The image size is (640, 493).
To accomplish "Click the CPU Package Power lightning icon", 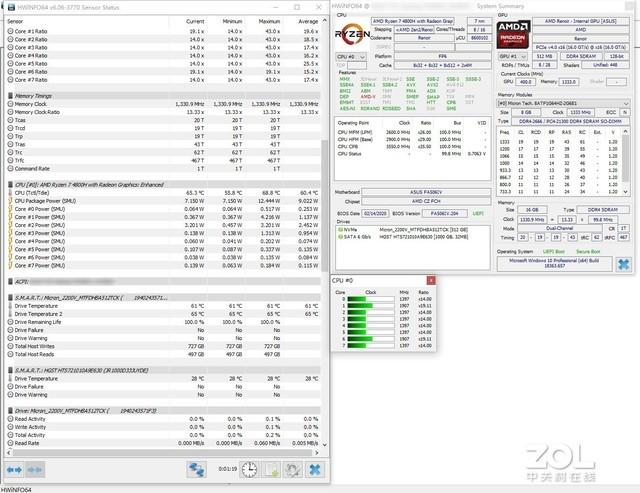I will [11, 201].
